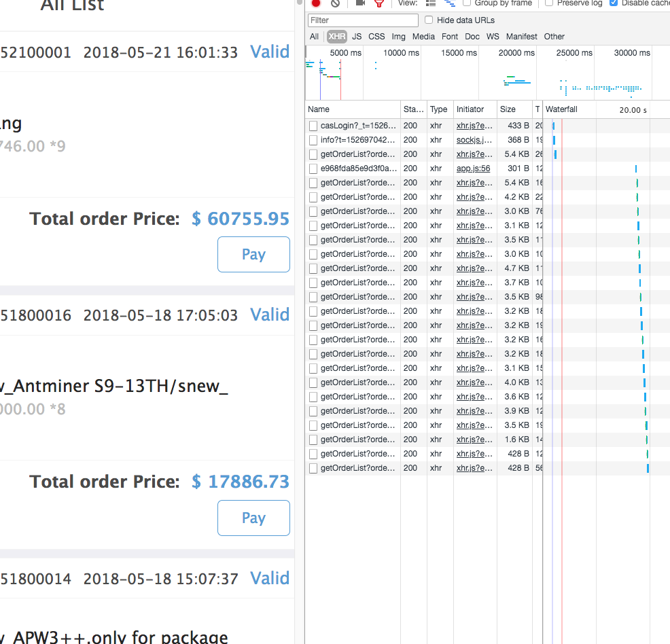
Task: Enable the Group by frame option
Action: click(467, 3)
